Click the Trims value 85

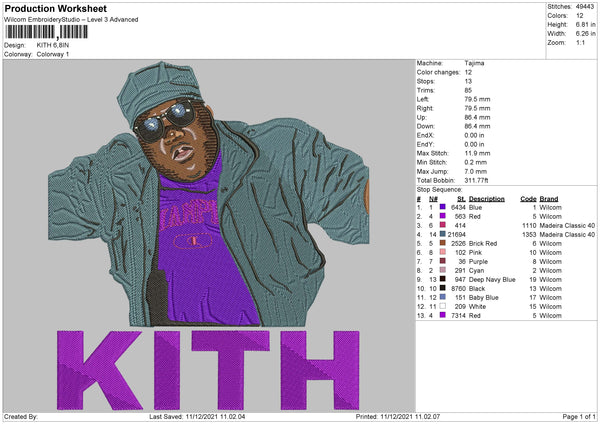[x=468, y=90]
